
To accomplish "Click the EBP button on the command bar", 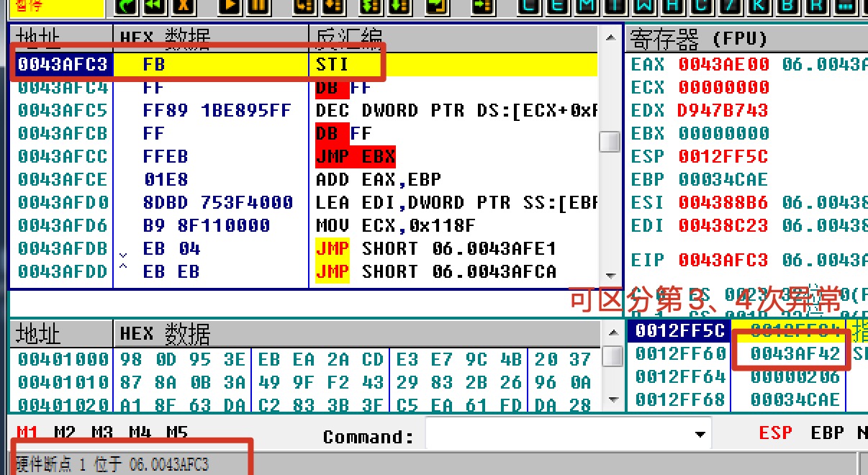I will pyautogui.click(x=828, y=433).
